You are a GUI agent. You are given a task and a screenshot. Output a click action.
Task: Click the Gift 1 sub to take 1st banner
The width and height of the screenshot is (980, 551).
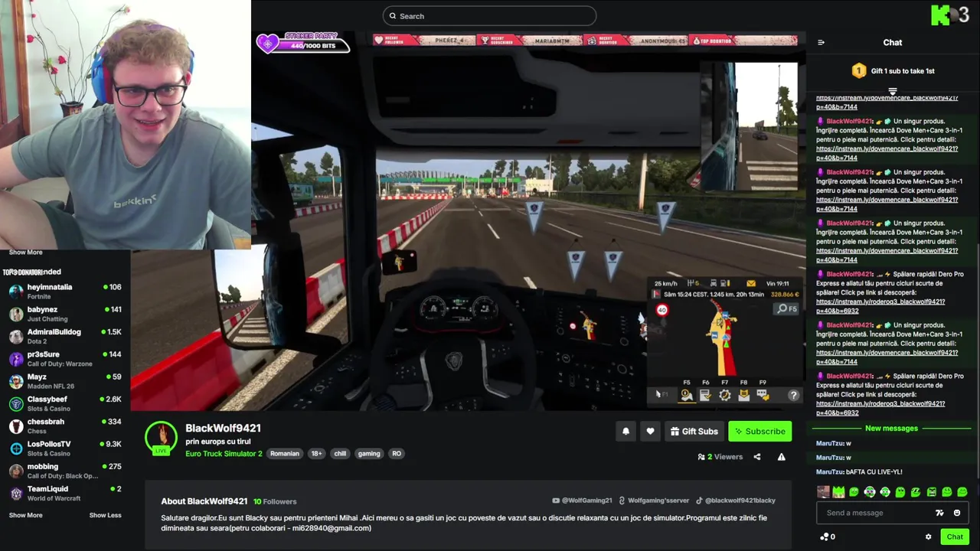click(893, 71)
